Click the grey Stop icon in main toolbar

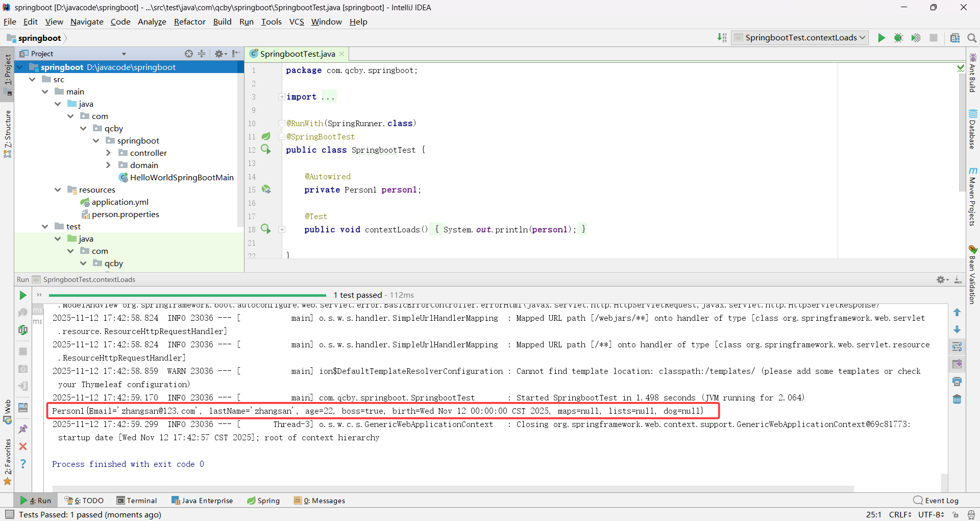tap(934, 38)
